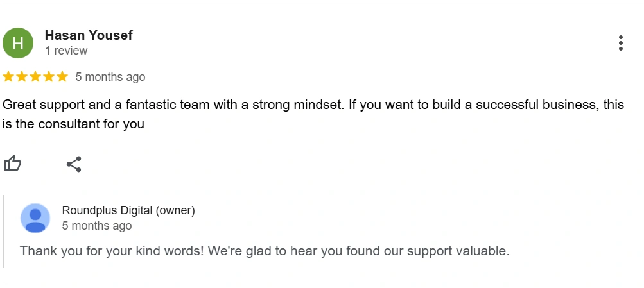
Task: Click the '1 review' count under reviewer name
Action: coord(66,51)
